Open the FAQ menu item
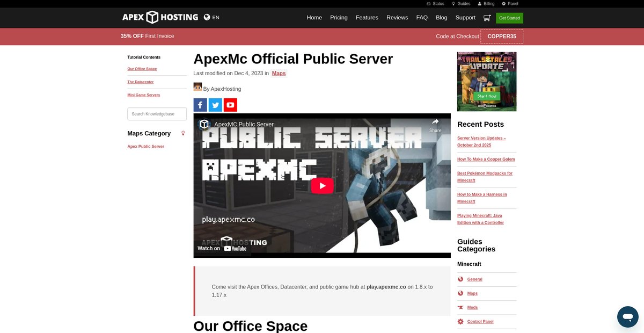Viewport: 644px width, 333px height. tap(422, 18)
